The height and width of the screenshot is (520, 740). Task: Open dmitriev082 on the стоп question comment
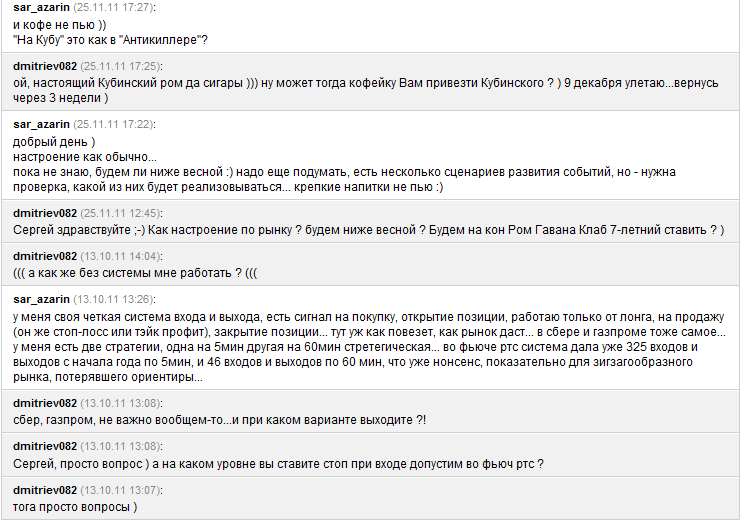point(45,446)
